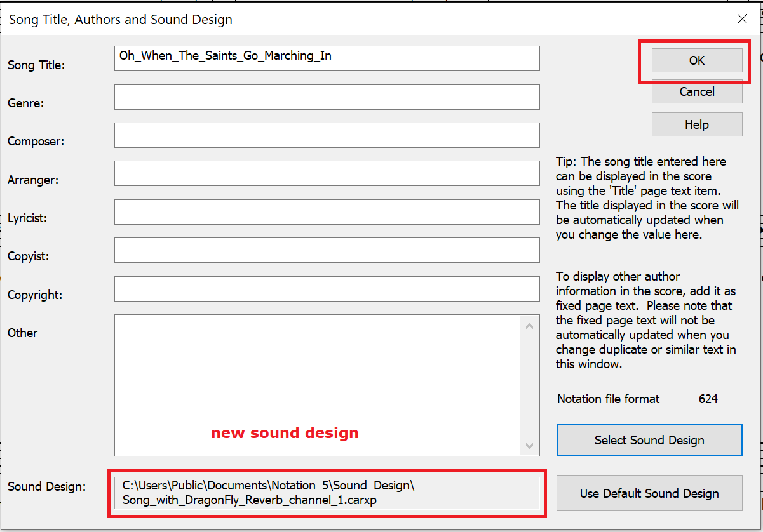Click the Notation file format value 624
763x532 pixels.
tap(708, 399)
